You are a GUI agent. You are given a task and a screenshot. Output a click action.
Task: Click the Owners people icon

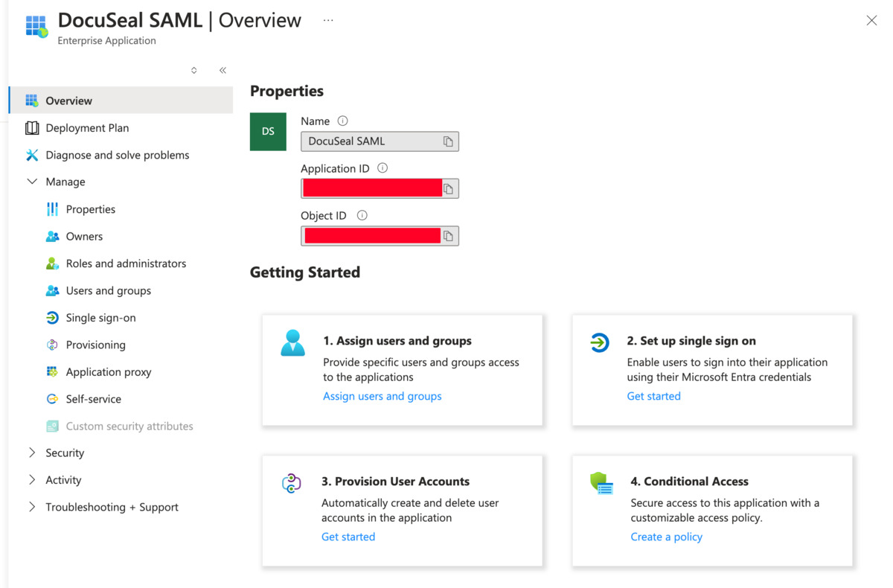[x=52, y=236]
